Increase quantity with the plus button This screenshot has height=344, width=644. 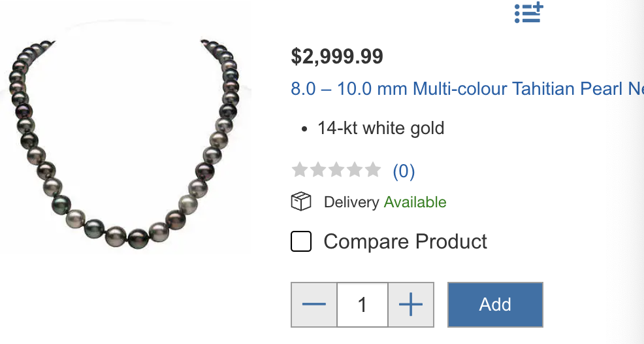[411, 305]
